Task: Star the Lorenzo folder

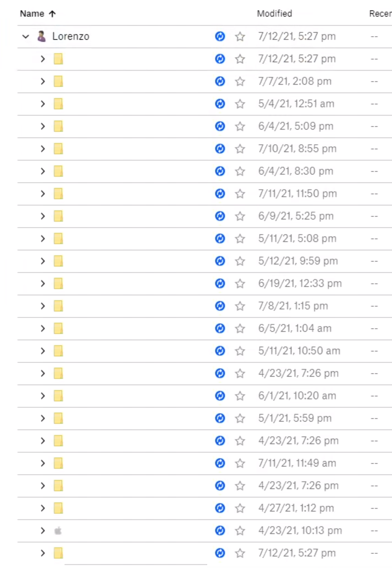Action: pyautogui.click(x=240, y=36)
